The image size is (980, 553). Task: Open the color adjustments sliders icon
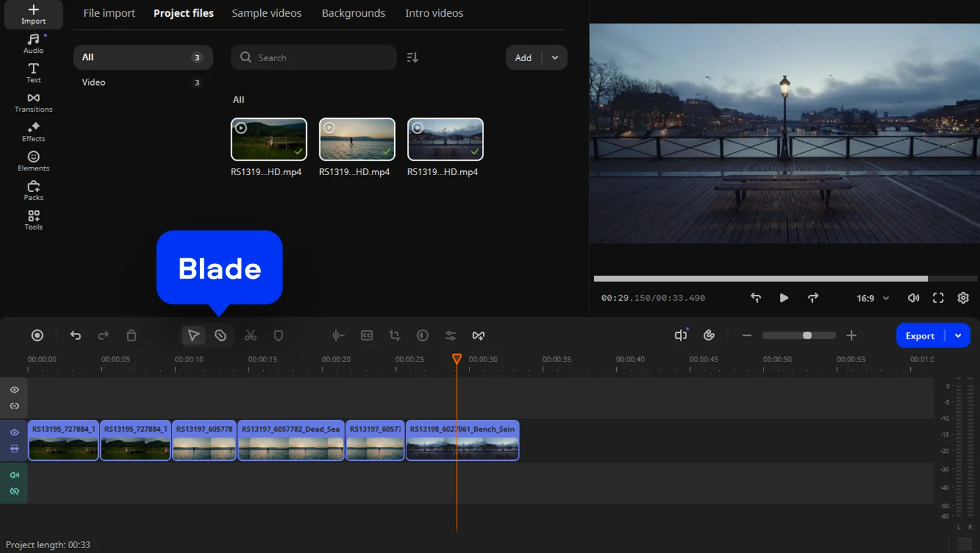[x=451, y=335]
